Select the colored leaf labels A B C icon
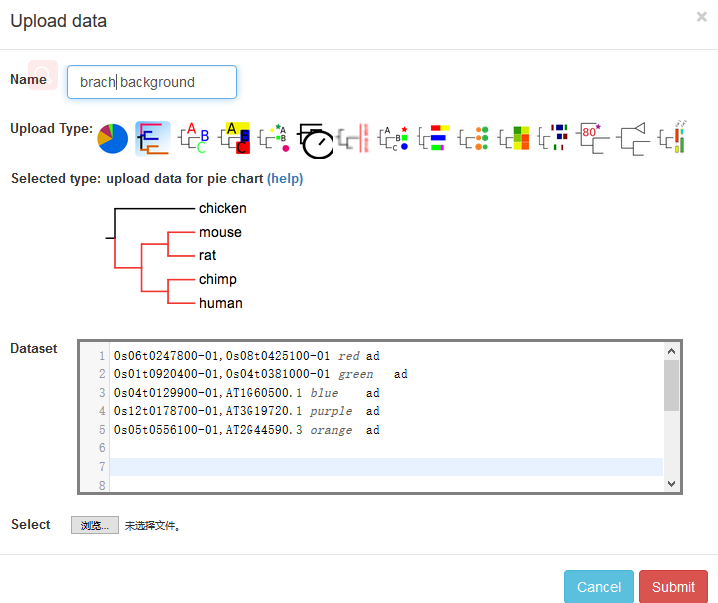The width and height of the screenshot is (718, 603). tap(192, 138)
